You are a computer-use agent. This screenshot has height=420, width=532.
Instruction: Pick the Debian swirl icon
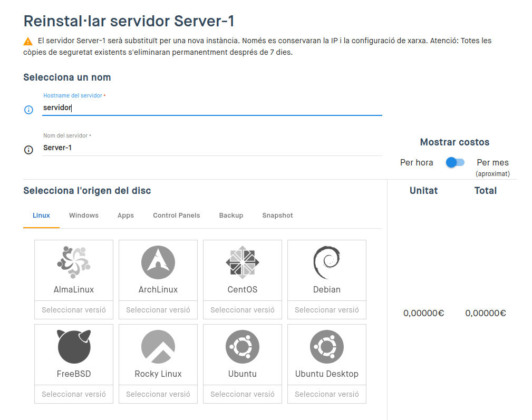(x=327, y=262)
